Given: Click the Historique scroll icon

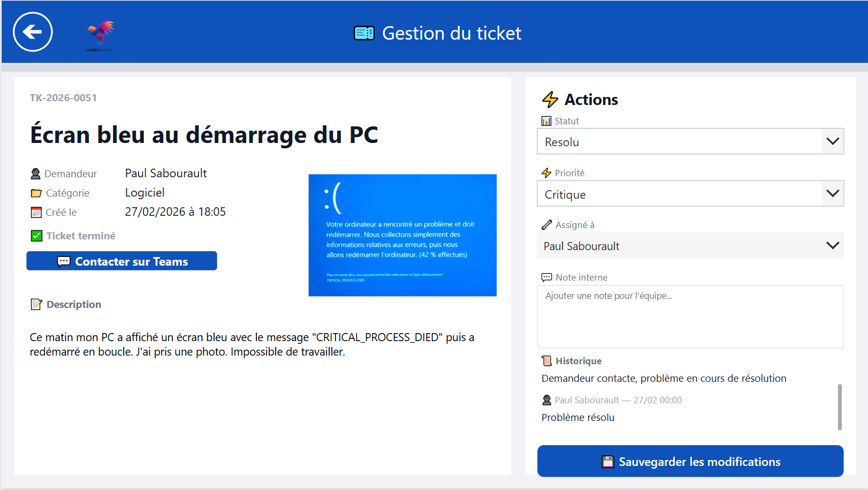Looking at the screenshot, I should (x=546, y=361).
